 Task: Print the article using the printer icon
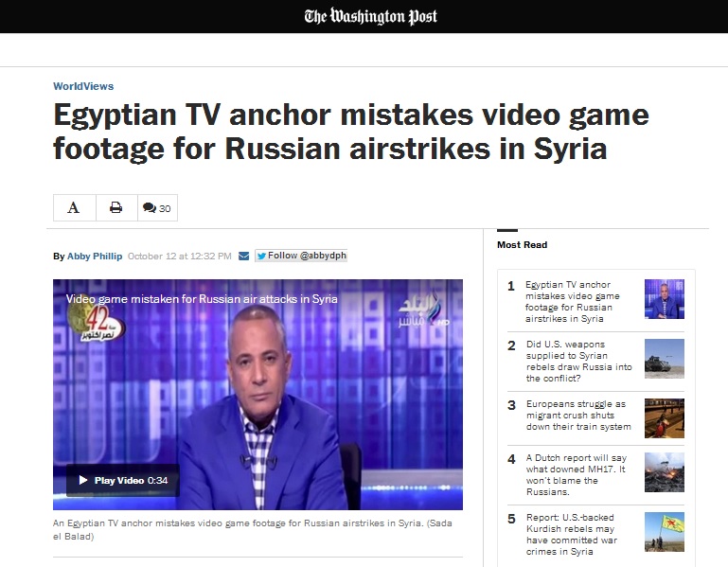pos(116,207)
